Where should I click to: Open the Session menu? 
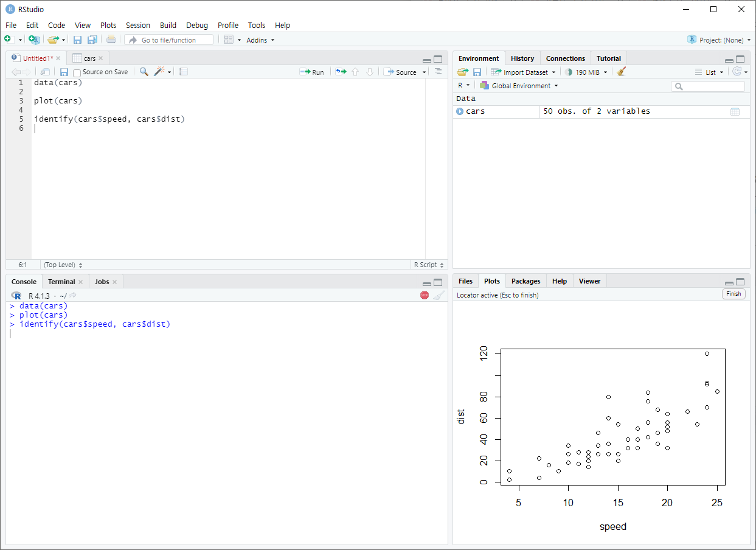coord(138,25)
